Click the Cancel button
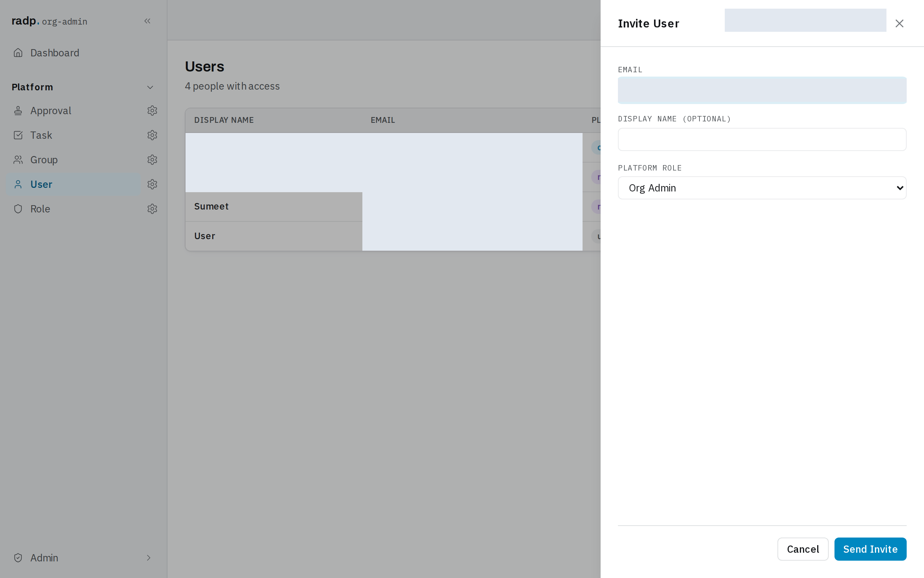 point(803,549)
